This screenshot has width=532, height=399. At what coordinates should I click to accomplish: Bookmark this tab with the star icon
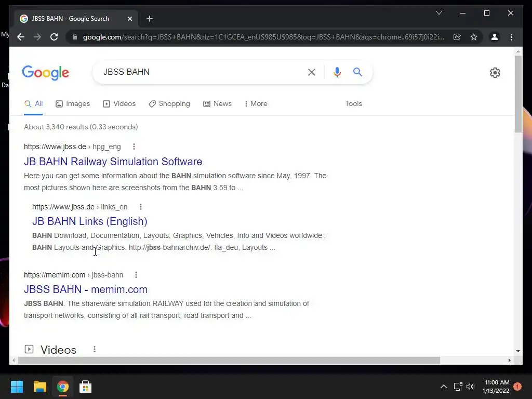pyautogui.click(x=474, y=37)
